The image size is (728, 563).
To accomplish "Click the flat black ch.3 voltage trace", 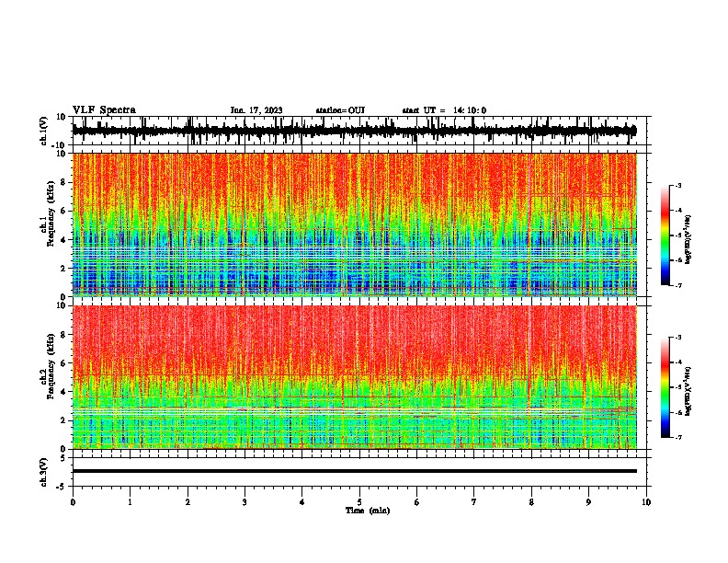I will coord(354,471).
